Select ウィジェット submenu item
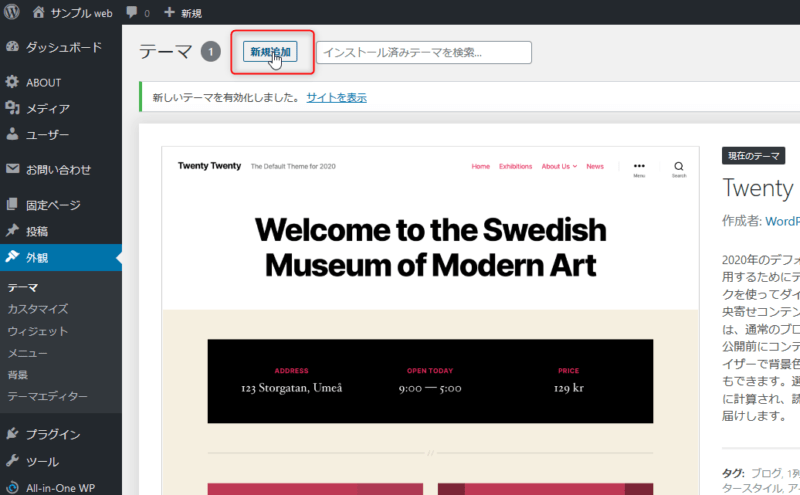The image size is (800, 495). click(x=38, y=331)
